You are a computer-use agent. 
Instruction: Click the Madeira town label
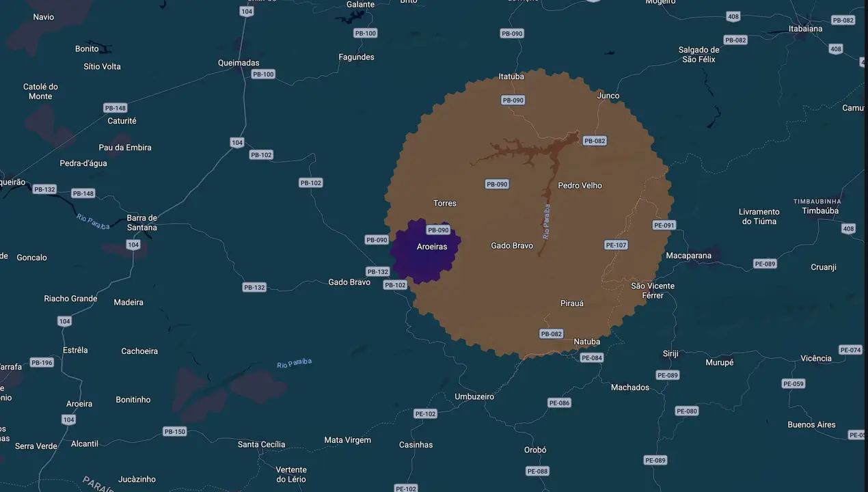[128, 302]
